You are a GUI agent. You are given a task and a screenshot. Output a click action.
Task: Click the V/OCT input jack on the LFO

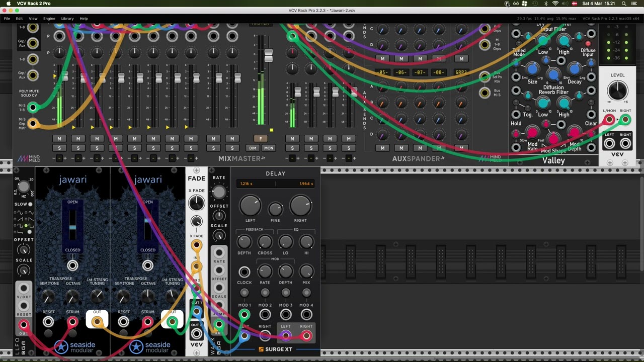coord(24,288)
